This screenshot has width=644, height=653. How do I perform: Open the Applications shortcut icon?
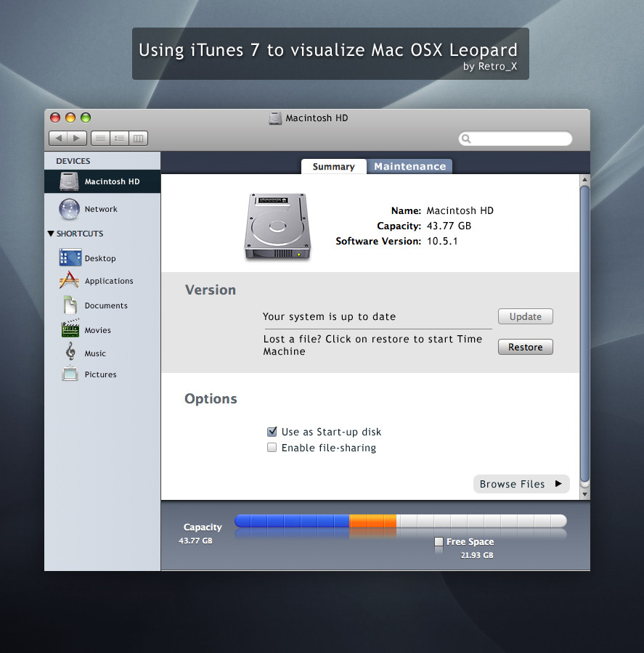pyautogui.click(x=69, y=280)
